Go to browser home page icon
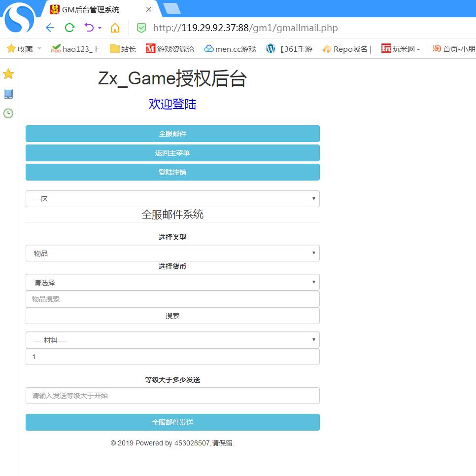476x476 pixels. (115, 28)
